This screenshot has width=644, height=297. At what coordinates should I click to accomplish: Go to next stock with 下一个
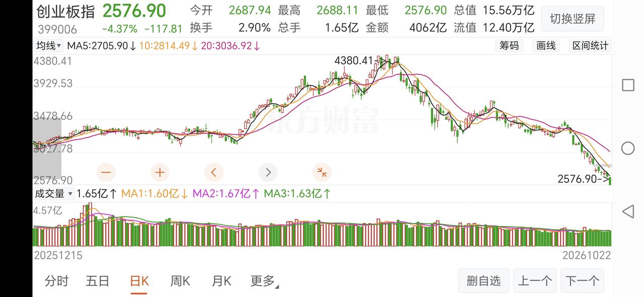[582, 280]
